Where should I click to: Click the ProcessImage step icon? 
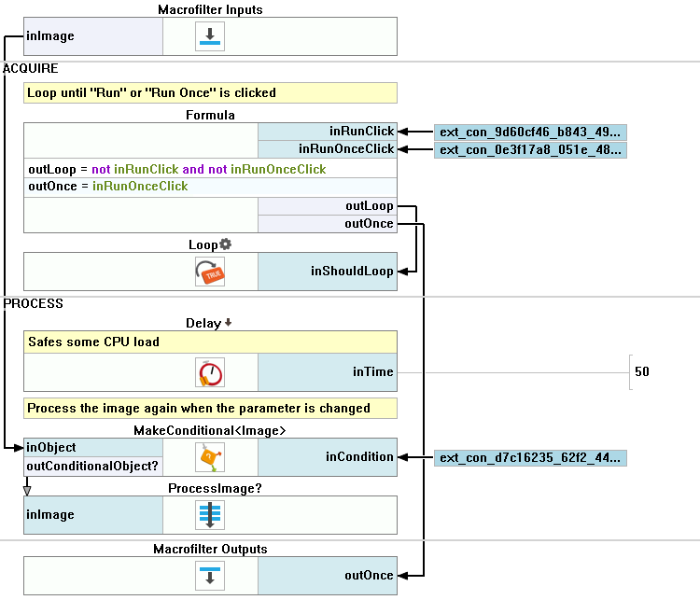click(210, 514)
